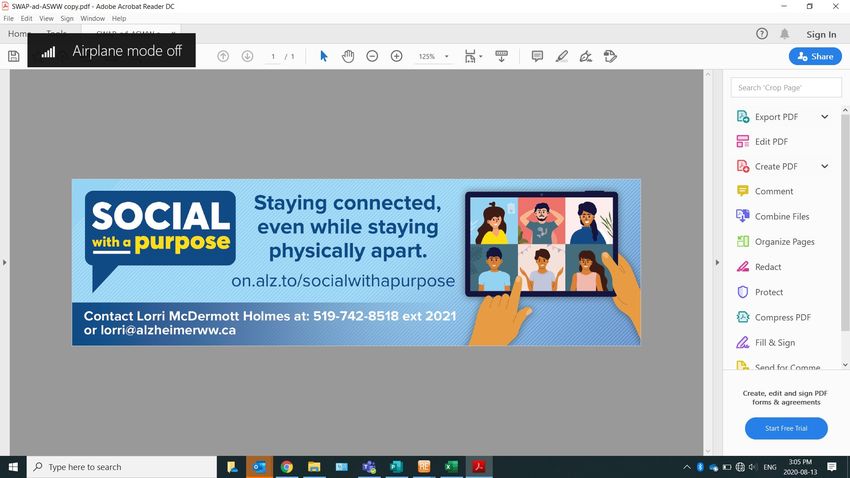The width and height of the screenshot is (850, 478).
Task: Zoom out with the minus icon
Action: [372, 56]
